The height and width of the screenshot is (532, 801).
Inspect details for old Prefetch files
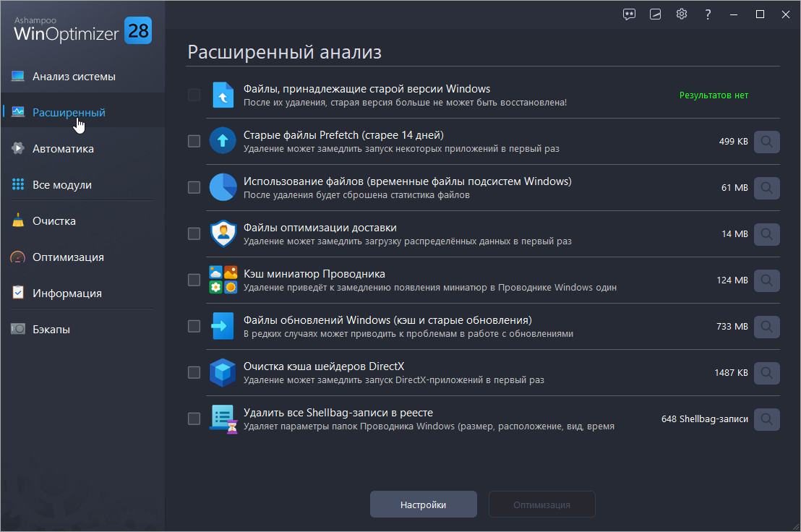coord(766,142)
